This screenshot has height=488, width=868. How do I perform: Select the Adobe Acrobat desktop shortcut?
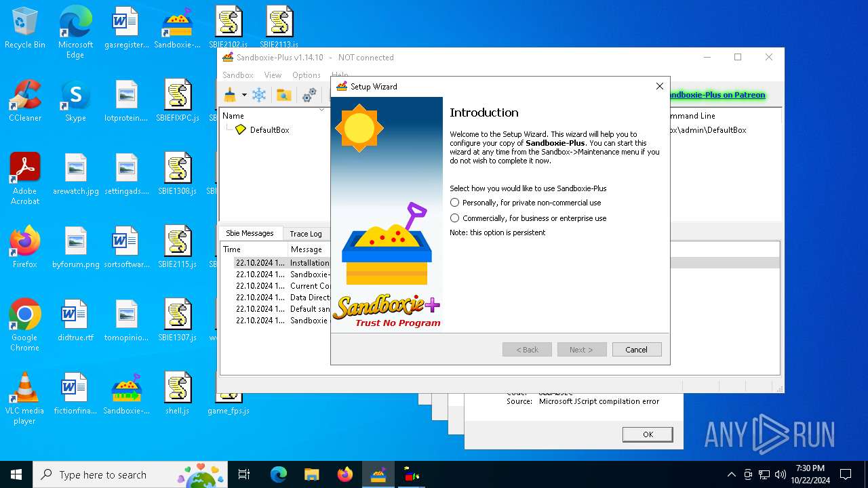pyautogui.click(x=25, y=178)
